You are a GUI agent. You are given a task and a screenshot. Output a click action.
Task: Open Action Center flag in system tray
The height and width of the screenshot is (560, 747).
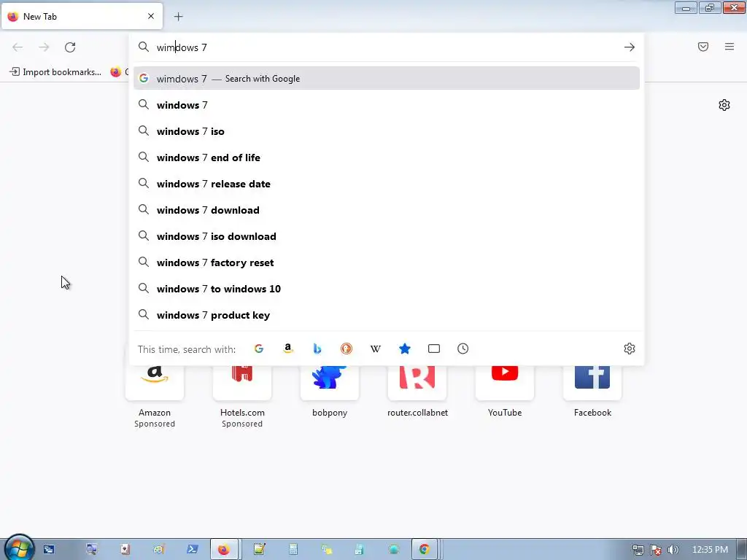[x=656, y=550]
